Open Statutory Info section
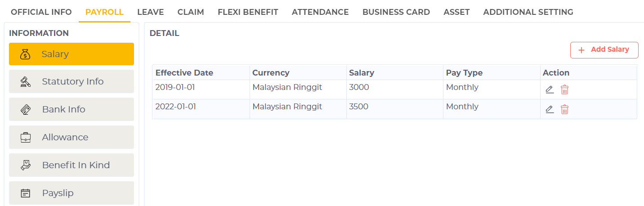 (x=72, y=81)
